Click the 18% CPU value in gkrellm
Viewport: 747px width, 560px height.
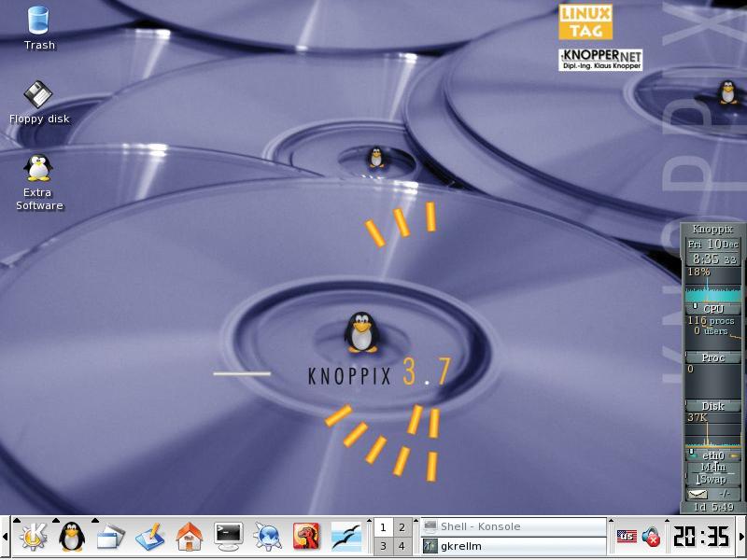click(698, 272)
